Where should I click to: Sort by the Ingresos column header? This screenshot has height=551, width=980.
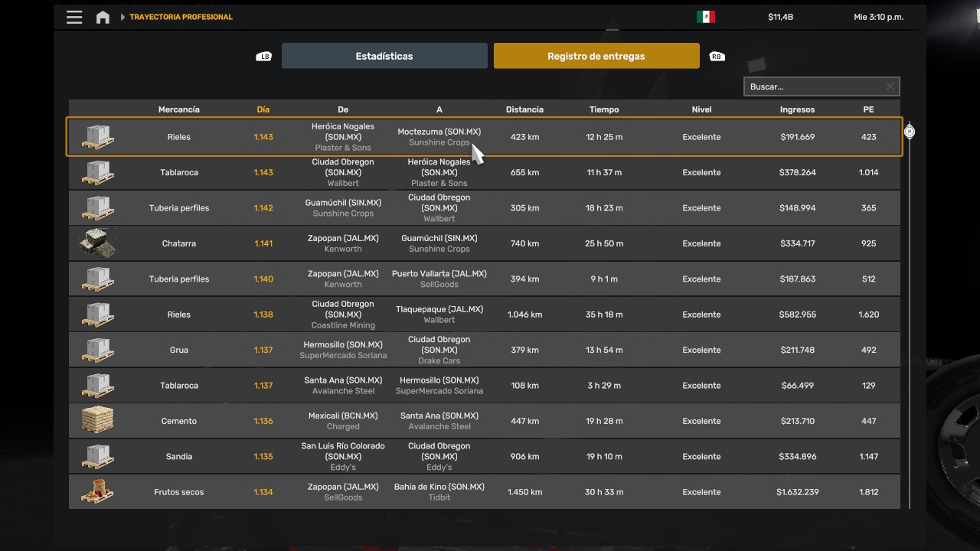797,109
